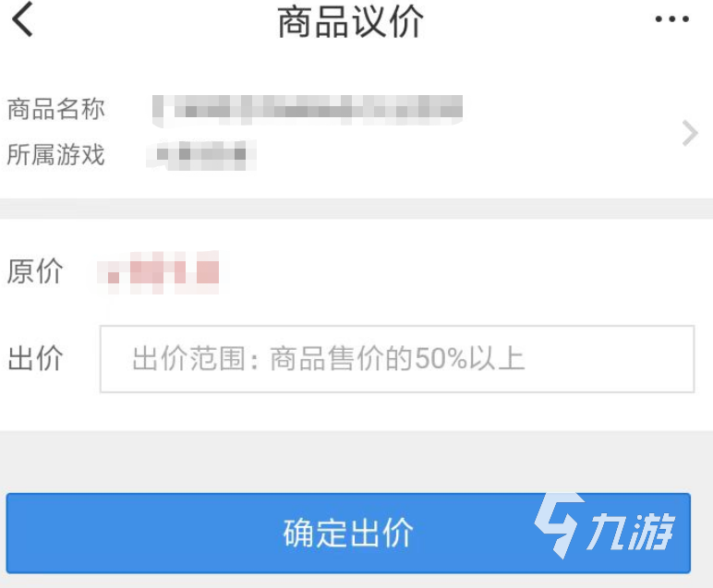Focus the 出价 price input field

coord(397,358)
